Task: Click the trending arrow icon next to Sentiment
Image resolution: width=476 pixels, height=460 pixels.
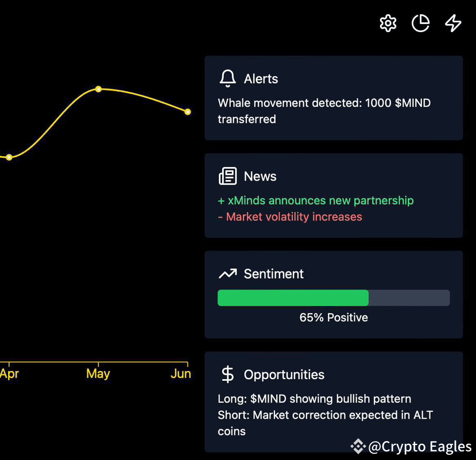Action: 228,274
